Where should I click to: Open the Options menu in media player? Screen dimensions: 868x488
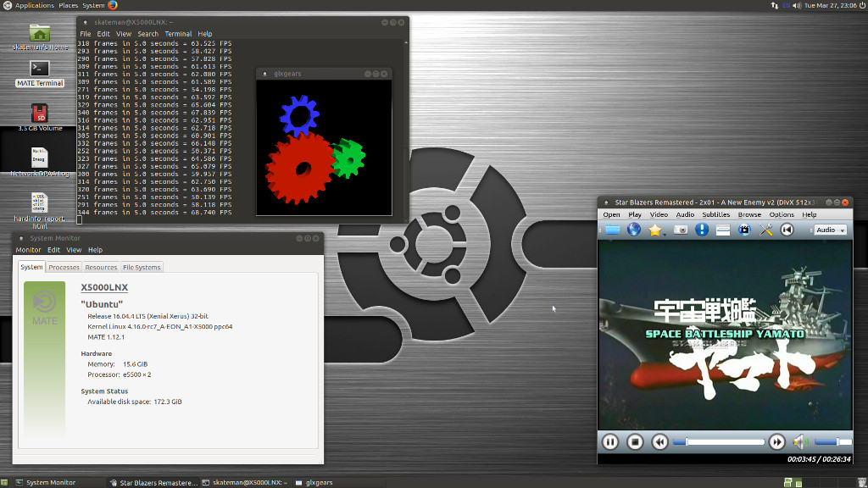782,214
